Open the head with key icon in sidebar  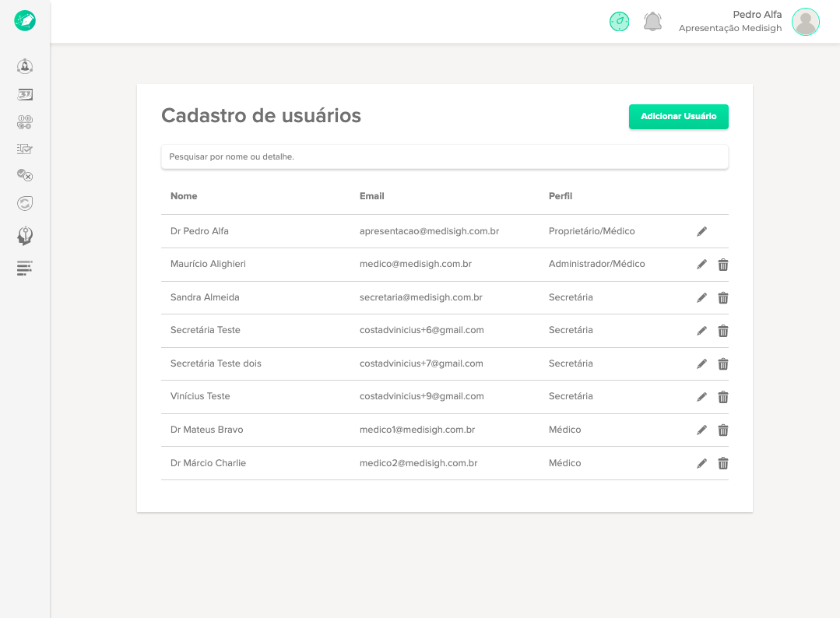pos(25,236)
